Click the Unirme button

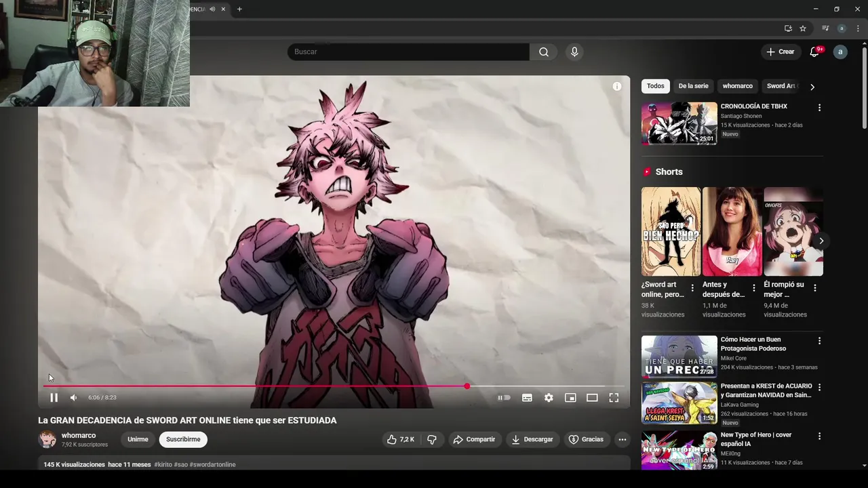(138, 439)
